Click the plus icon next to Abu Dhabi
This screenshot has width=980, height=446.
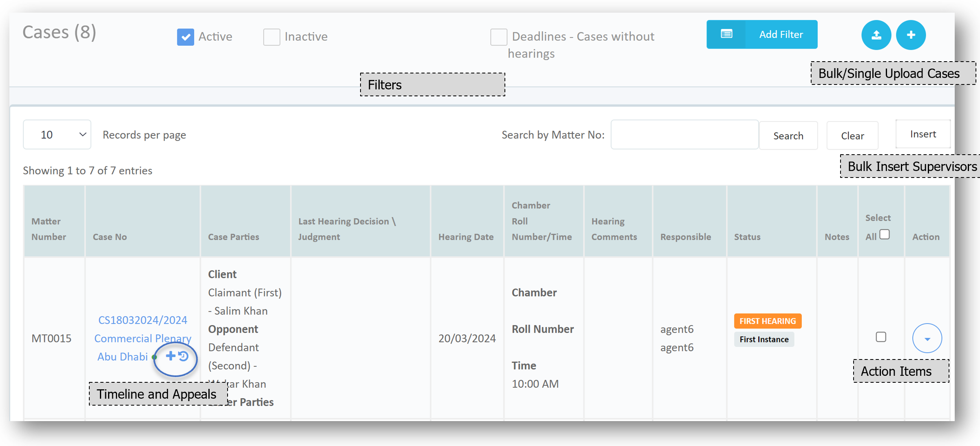click(170, 356)
